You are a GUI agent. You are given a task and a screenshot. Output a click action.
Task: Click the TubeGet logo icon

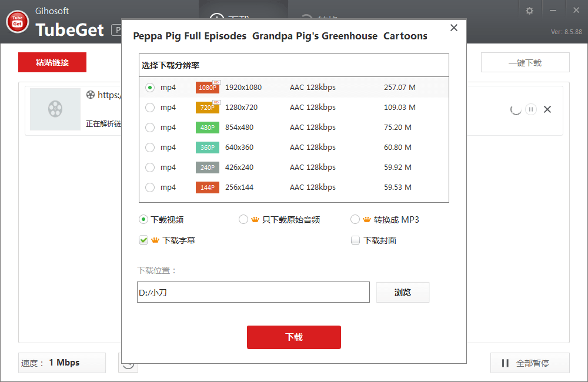pos(18,22)
